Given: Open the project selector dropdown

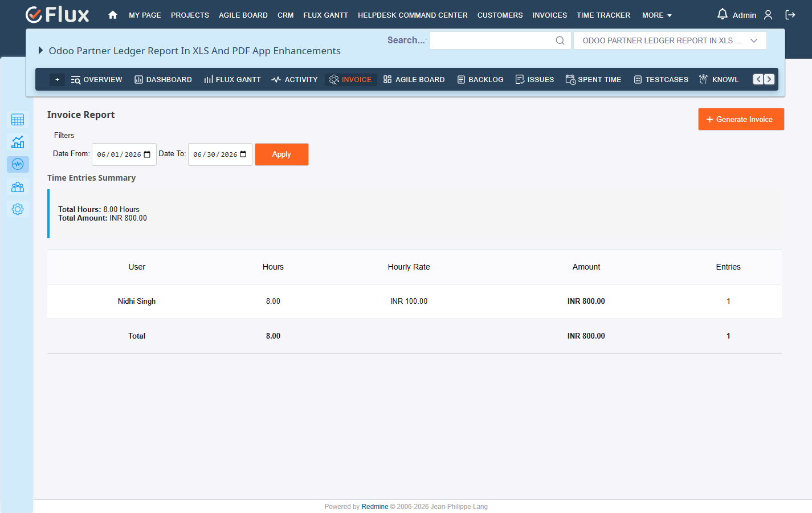Looking at the screenshot, I should coord(670,40).
